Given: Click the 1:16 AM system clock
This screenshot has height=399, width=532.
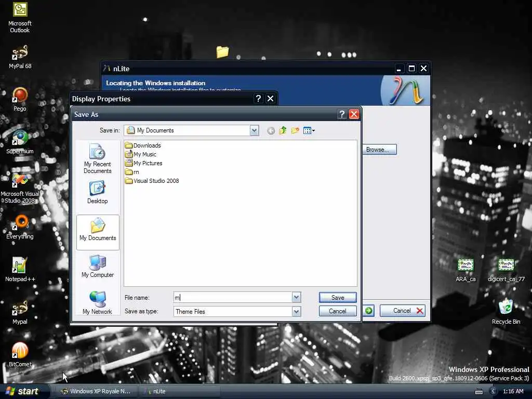Looking at the screenshot, I should click(x=513, y=392).
